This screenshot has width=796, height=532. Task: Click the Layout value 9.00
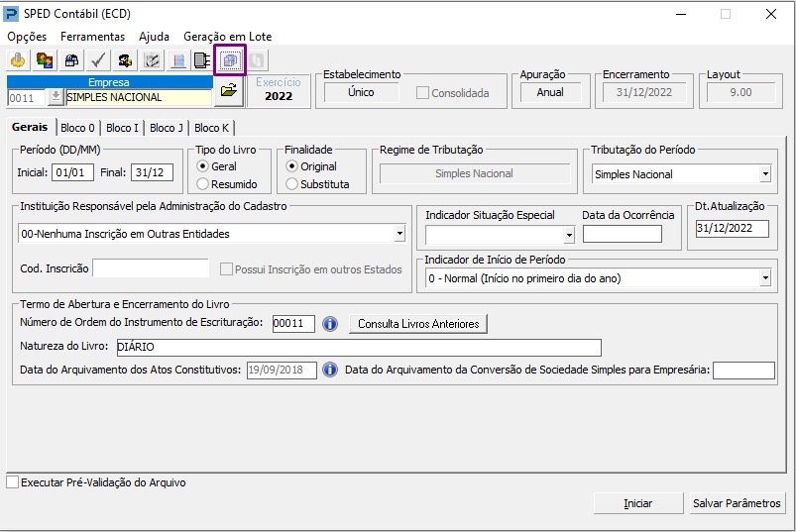click(740, 92)
